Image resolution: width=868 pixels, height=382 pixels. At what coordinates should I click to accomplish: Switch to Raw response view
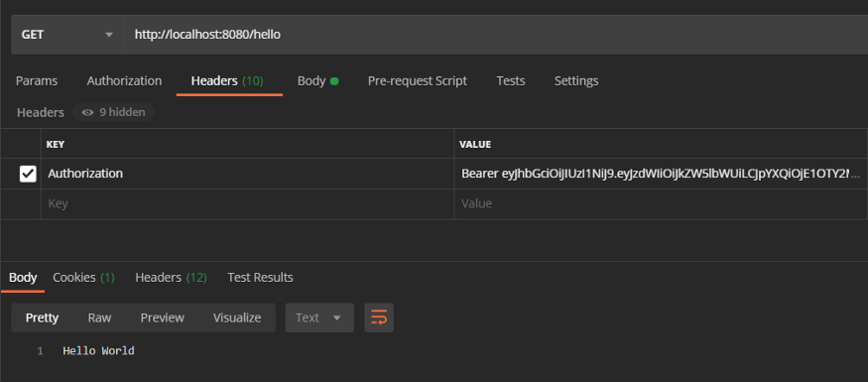(x=99, y=318)
